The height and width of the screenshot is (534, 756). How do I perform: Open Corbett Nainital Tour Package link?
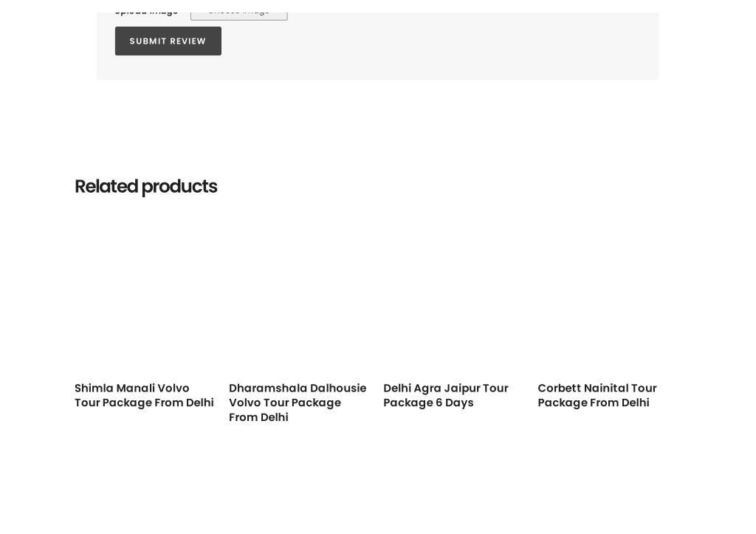[x=597, y=395]
